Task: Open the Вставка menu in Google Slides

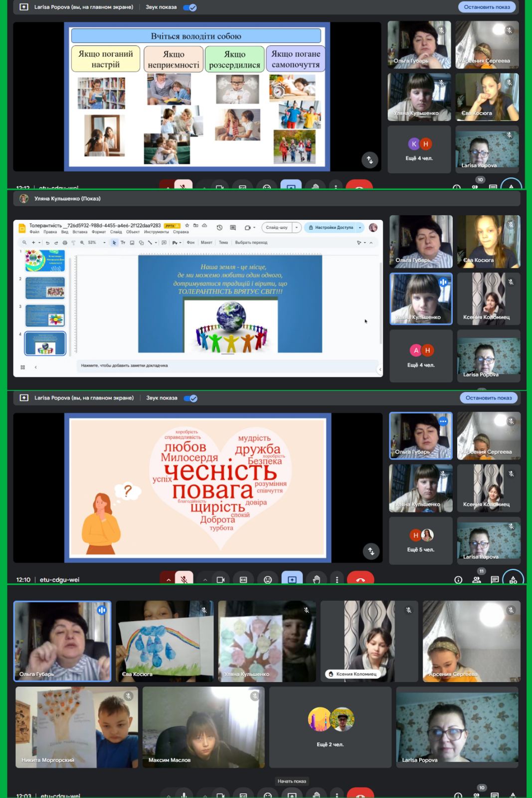Action: 80,232
